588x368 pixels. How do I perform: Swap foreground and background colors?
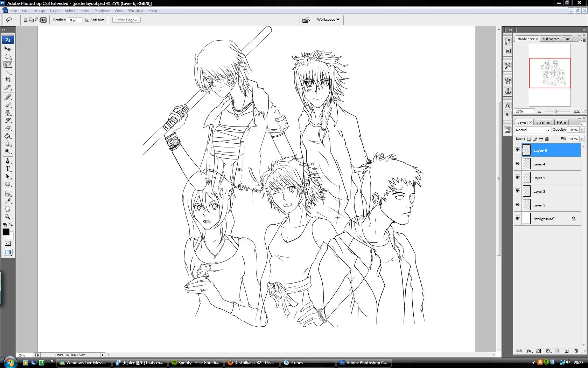pyautogui.click(x=11, y=225)
